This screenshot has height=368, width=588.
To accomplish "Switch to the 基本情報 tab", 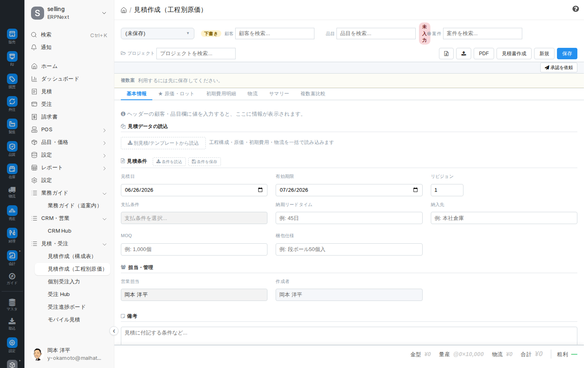I will pos(136,94).
